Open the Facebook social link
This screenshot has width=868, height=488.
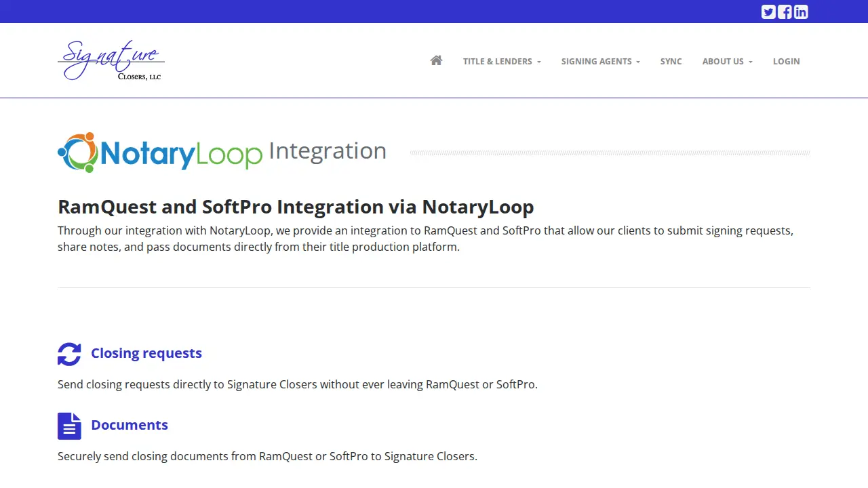tap(785, 12)
